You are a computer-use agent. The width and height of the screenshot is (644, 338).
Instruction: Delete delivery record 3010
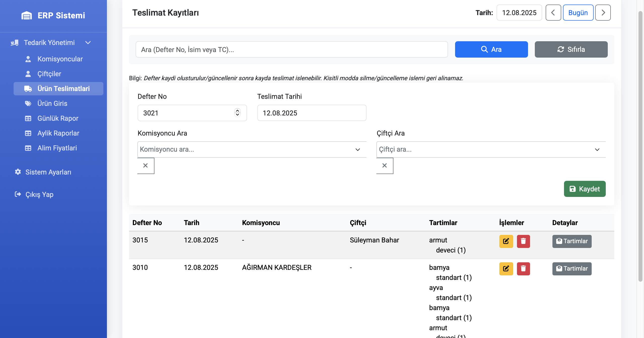pos(523,269)
